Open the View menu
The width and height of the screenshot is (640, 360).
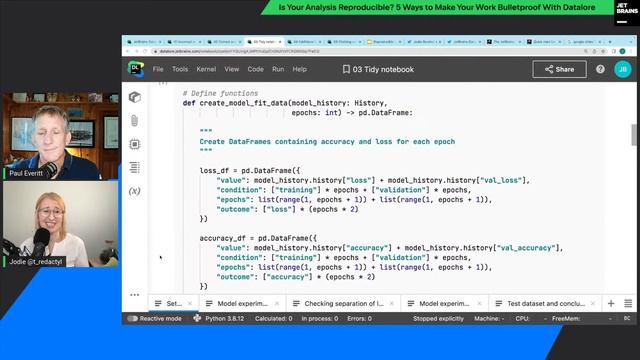(x=231, y=69)
